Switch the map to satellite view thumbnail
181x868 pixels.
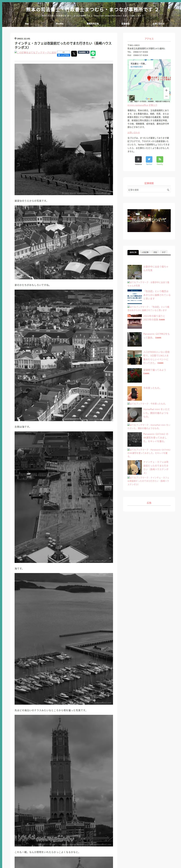coord(132,98)
